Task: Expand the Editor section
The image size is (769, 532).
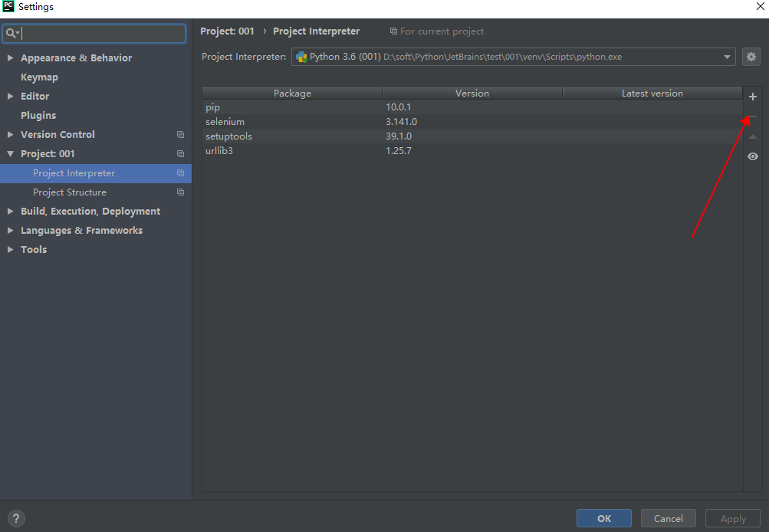Action: (10, 96)
